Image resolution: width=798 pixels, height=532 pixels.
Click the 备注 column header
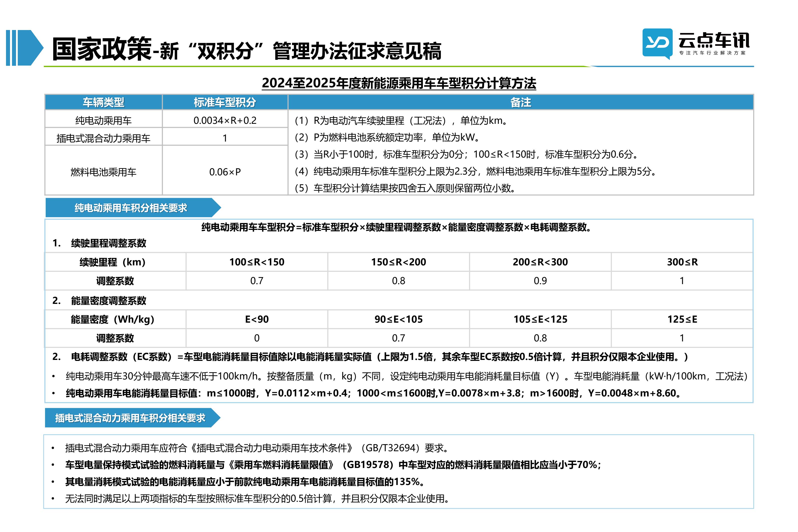click(521, 102)
